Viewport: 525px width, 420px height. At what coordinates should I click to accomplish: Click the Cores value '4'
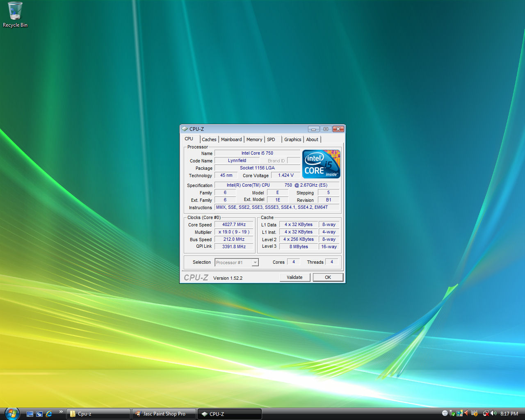pos(294,262)
